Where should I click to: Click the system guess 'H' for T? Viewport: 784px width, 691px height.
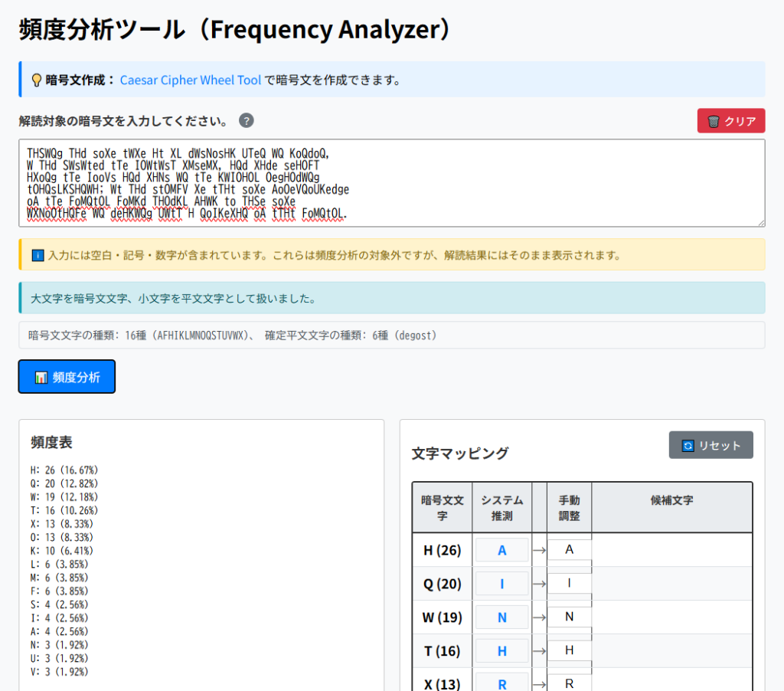[502, 650]
